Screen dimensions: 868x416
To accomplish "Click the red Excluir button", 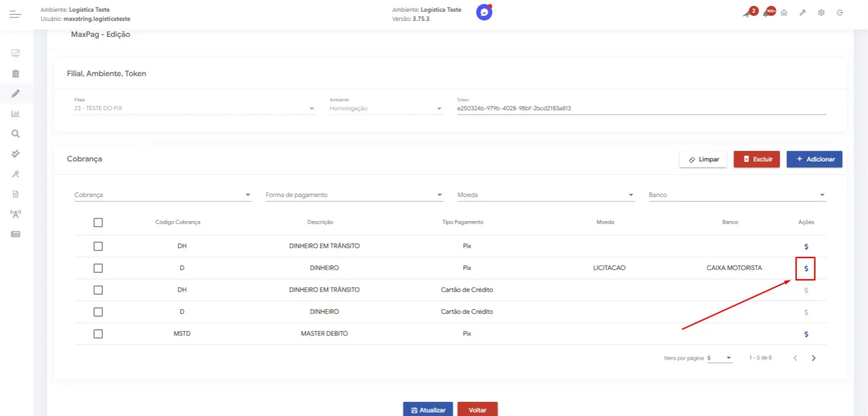I will [x=756, y=160].
